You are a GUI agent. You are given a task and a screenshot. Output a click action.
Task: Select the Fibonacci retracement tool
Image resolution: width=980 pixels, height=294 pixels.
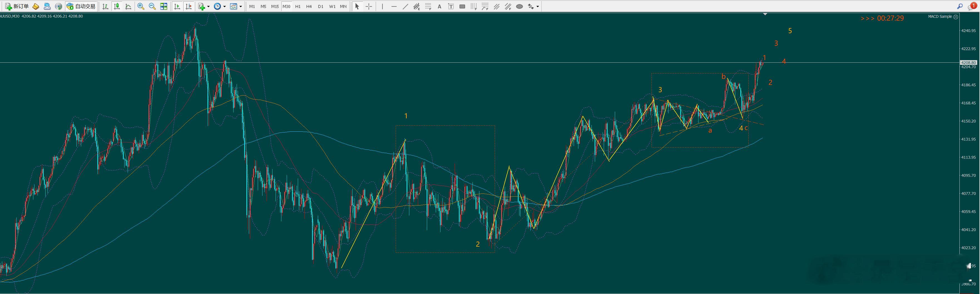click(x=428, y=6)
